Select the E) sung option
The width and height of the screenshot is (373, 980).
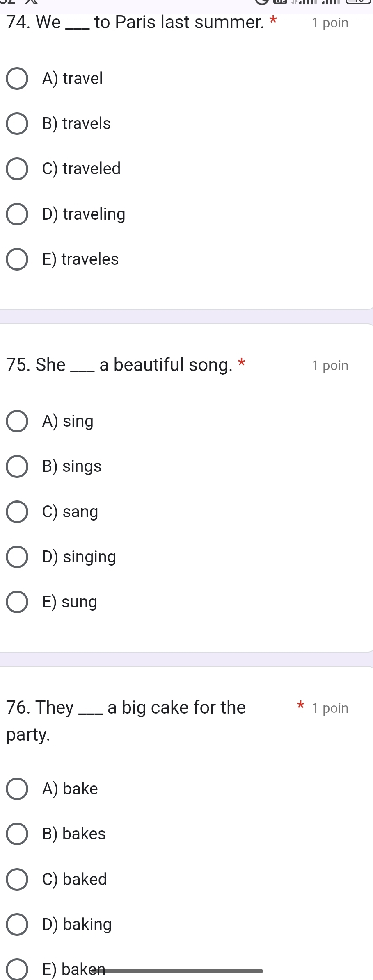[17, 602]
